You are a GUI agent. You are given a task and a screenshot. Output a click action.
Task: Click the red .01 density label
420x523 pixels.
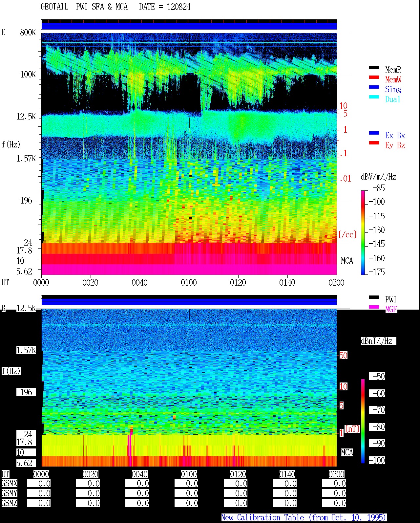point(345,179)
